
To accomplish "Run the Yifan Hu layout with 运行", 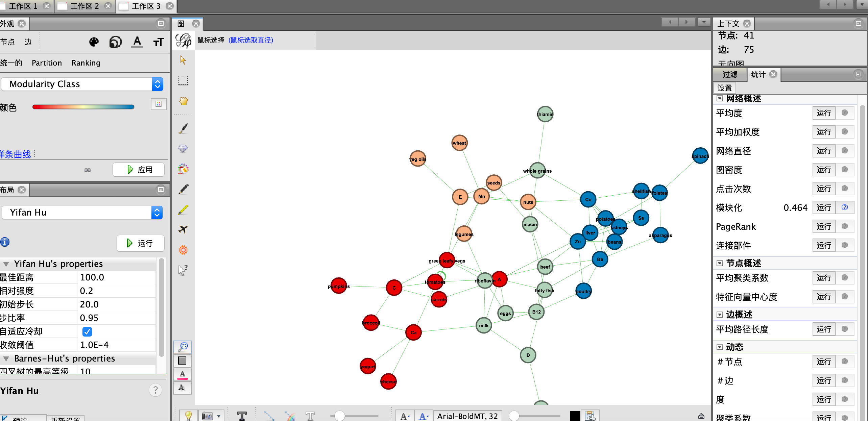I will (x=140, y=243).
